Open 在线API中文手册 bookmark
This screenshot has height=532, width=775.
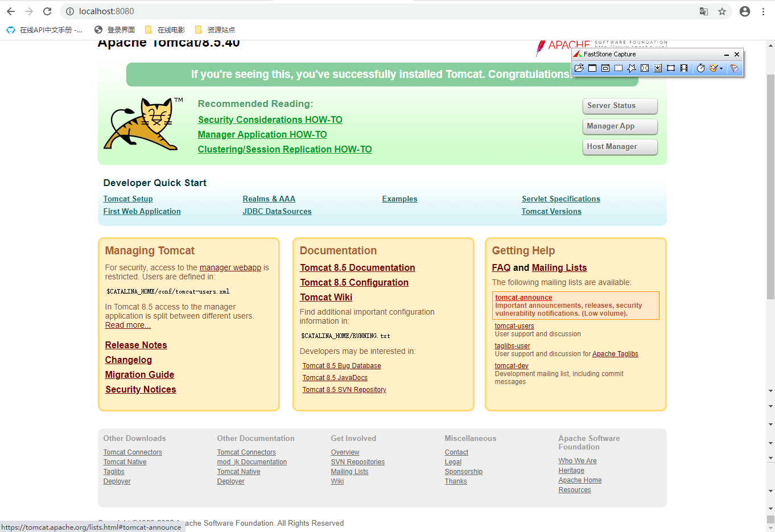(44, 30)
